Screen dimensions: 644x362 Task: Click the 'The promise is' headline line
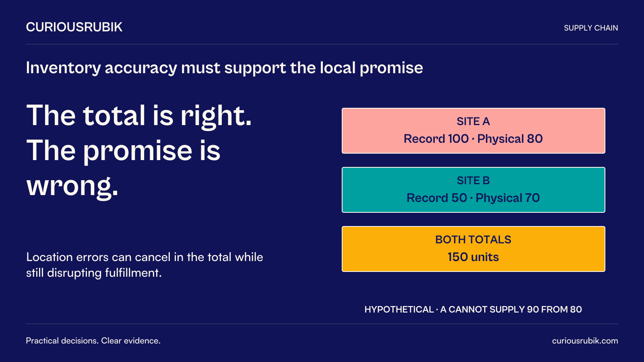123,151
